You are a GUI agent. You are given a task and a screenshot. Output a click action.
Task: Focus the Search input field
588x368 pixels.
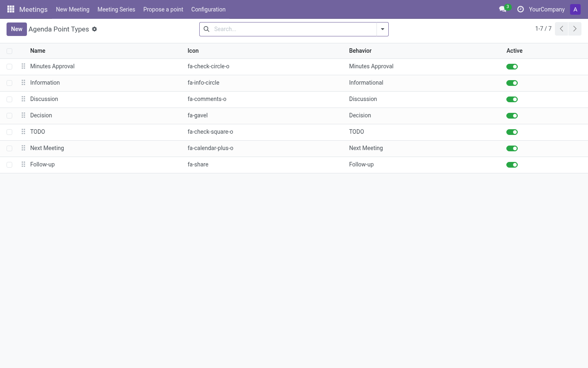pos(294,29)
